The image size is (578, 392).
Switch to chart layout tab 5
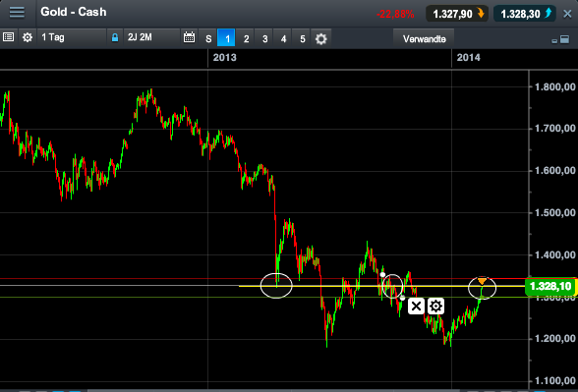[x=303, y=38]
